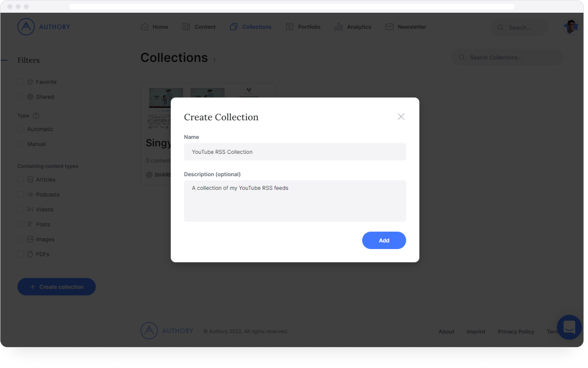Screen dimensions: 588x368
Task: Click the Portfolio icon in navigation
Action: 289,27
